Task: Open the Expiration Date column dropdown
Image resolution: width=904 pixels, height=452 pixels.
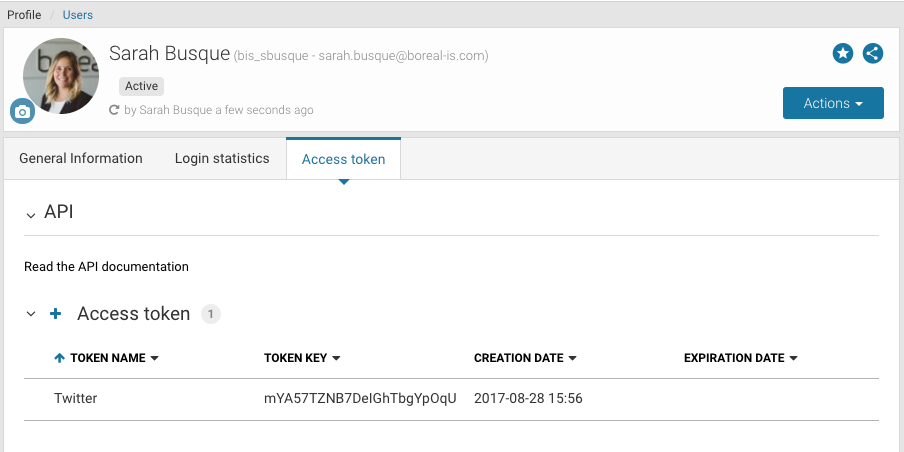Action: [x=793, y=358]
